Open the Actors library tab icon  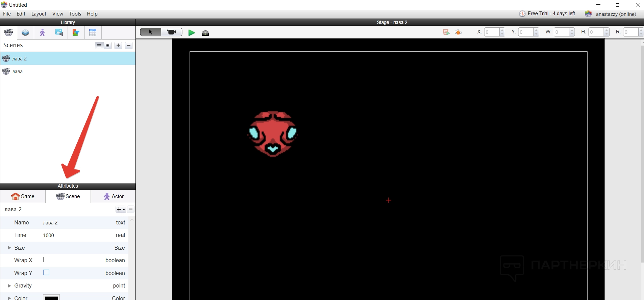point(42,32)
